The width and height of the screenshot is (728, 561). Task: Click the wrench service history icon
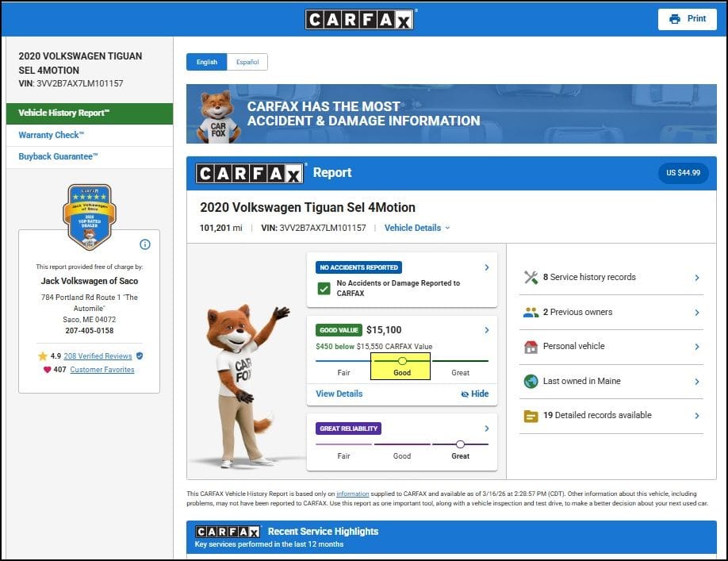pyautogui.click(x=531, y=278)
